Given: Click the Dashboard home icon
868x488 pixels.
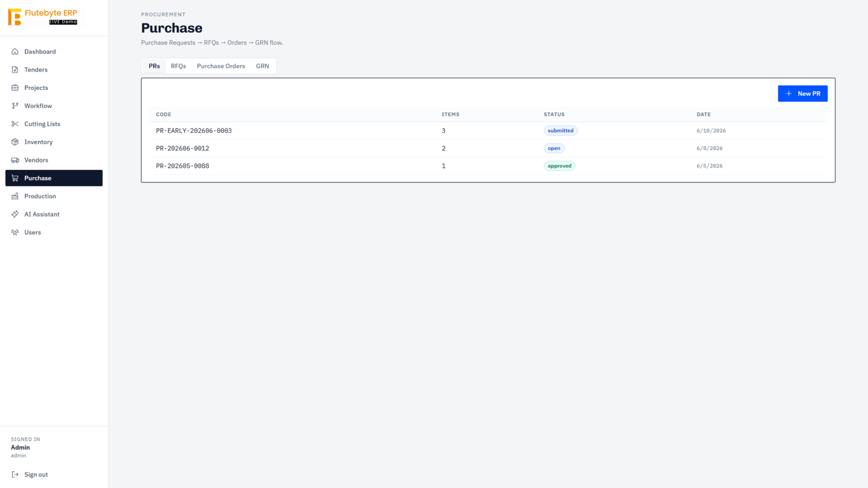Looking at the screenshot, I should tap(15, 52).
